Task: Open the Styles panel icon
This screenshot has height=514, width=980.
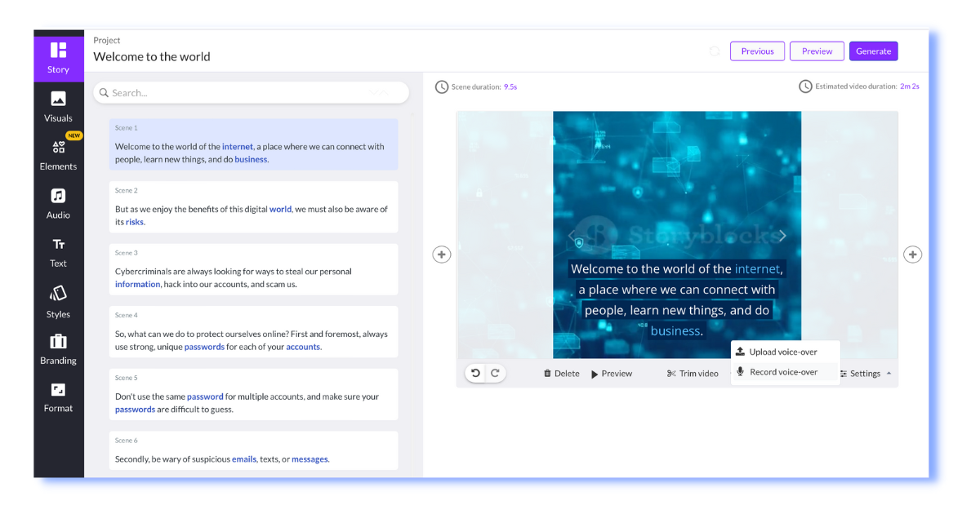Action: tap(58, 301)
